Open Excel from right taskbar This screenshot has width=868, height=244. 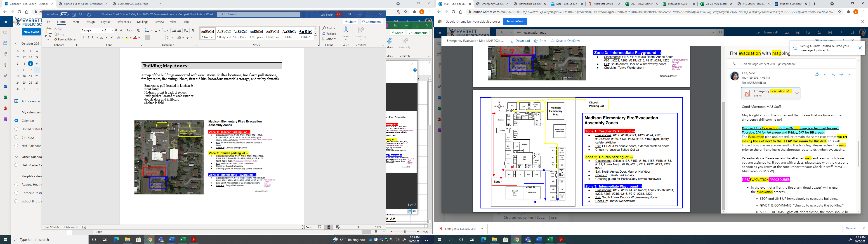pyautogui.click(x=550, y=240)
